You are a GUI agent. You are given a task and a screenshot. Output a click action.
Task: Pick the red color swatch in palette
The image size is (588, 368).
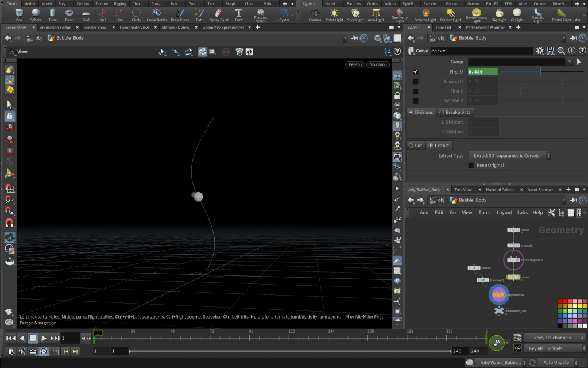(565, 301)
